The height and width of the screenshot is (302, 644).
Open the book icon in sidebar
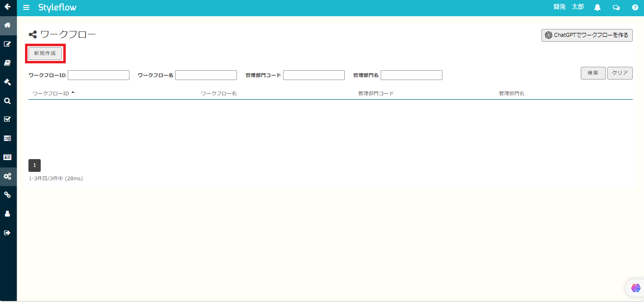pos(7,63)
